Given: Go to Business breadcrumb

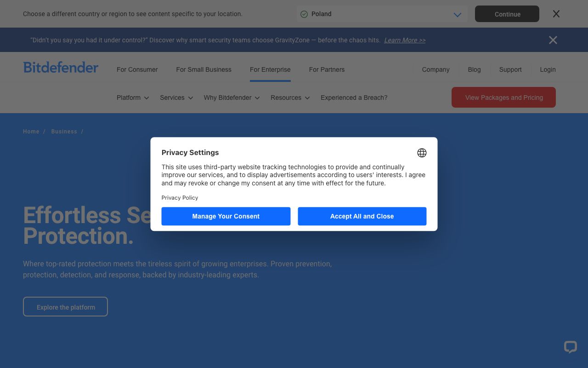Looking at the screenshot, I should coord(64,132).
